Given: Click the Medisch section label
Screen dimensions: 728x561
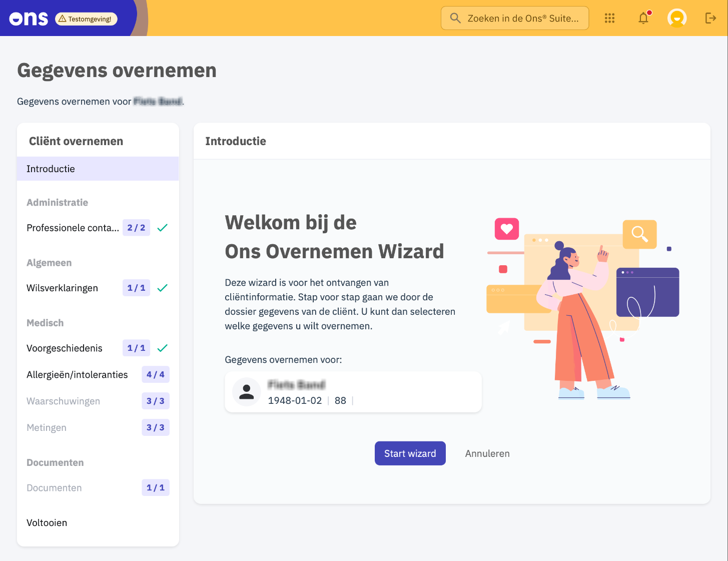Looking at the screenshot, I should coord(45,323).
